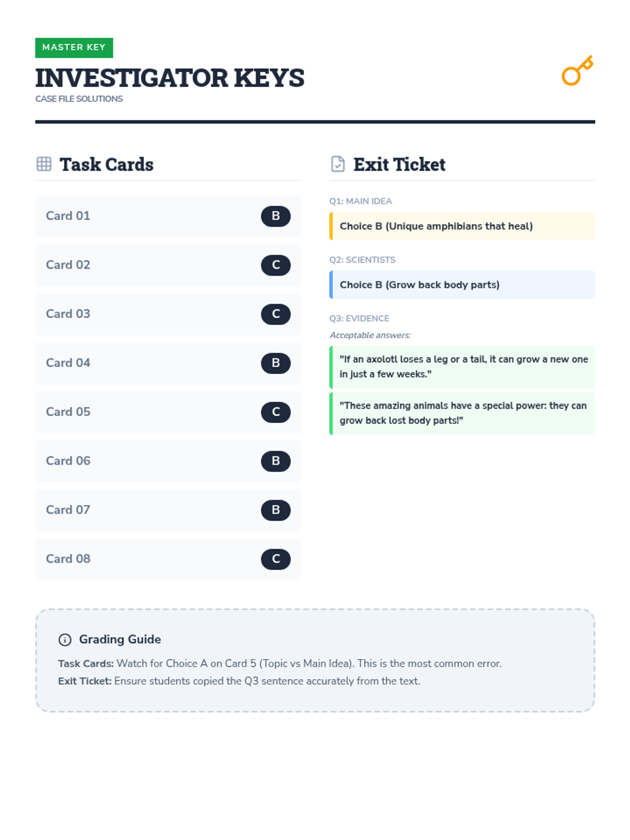
Task: Select the Card 04 row
Action: 168,363
